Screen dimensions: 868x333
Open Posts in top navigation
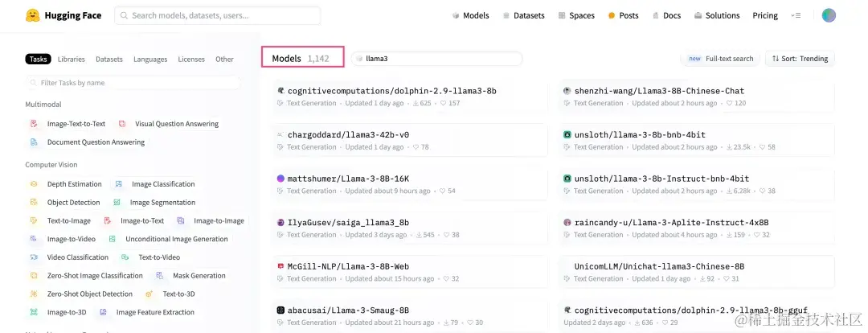tap(624, 15)
